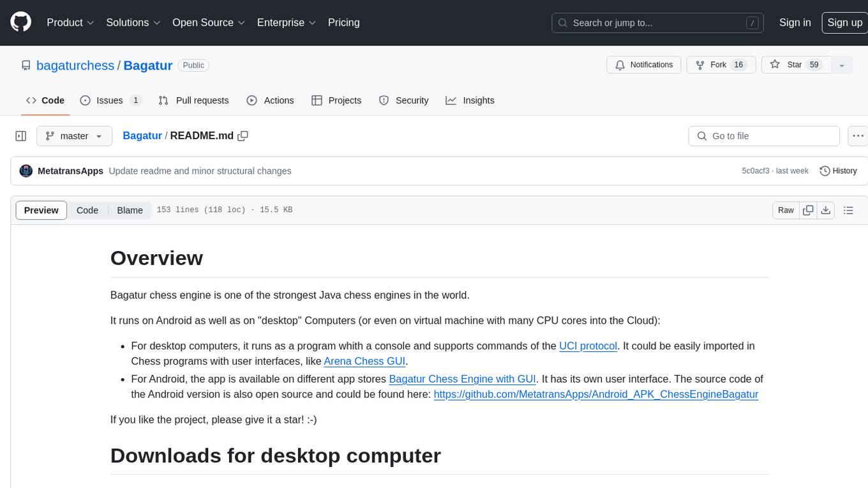Switch to the Code tab
Screen dimensions: 868x488
click(x=45, y=100)
